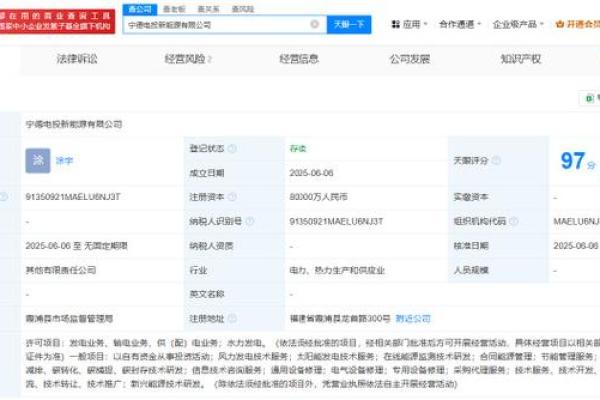Select the 查老板 search tab

(174, 9)
